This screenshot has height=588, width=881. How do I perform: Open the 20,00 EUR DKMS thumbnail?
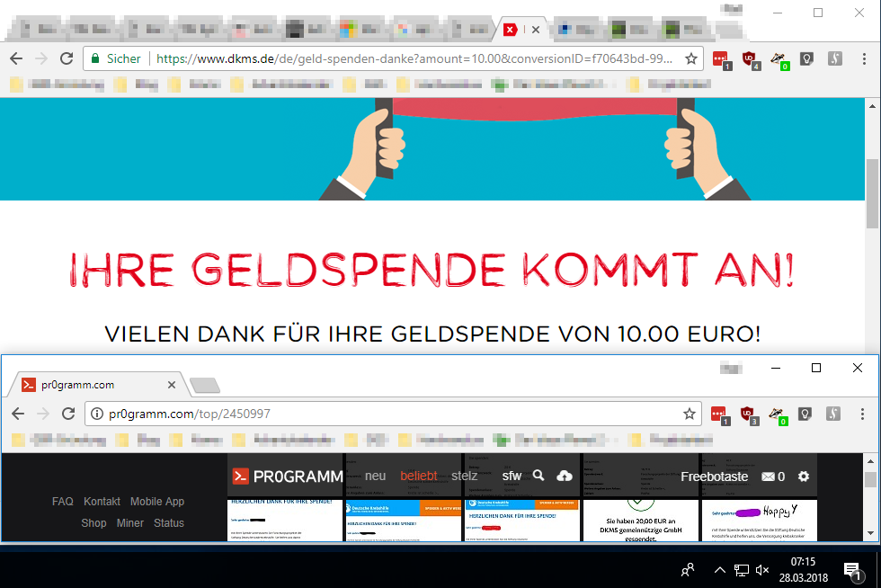[x=640, y=521]
